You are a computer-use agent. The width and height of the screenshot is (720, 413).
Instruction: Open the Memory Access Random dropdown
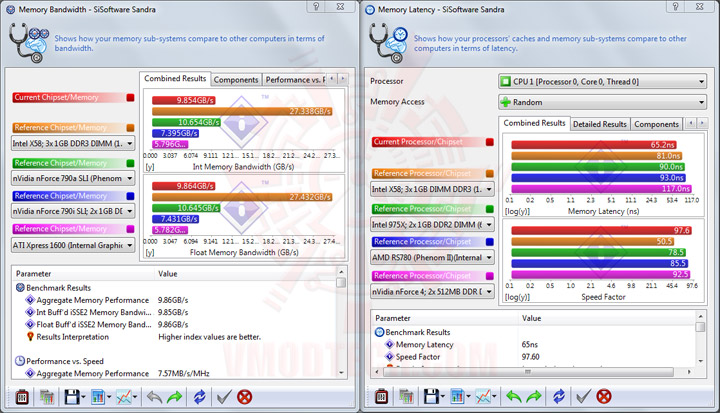click(602, 102)
